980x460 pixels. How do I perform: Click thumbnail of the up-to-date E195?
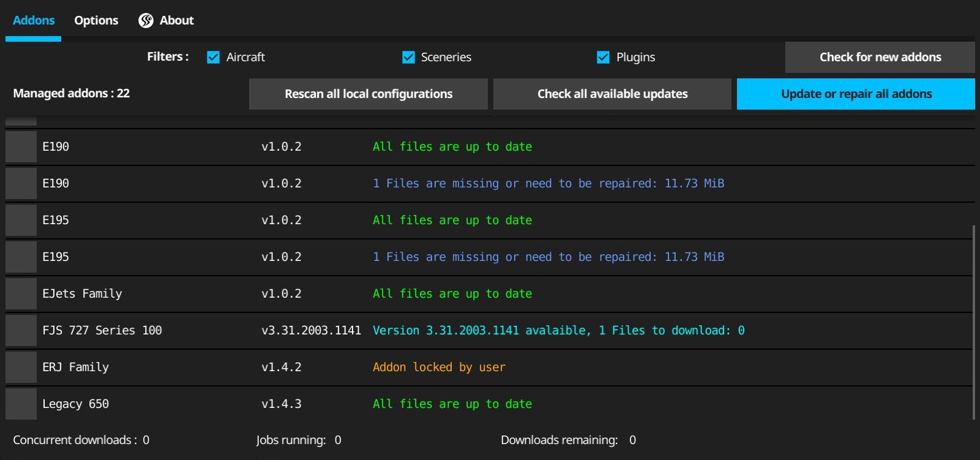point(21,221)
